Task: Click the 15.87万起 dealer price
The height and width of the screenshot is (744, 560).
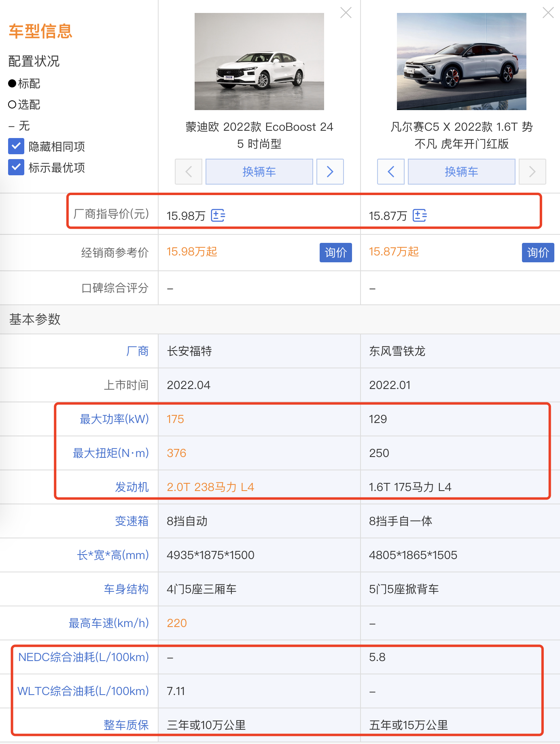Action: [394, 252]
